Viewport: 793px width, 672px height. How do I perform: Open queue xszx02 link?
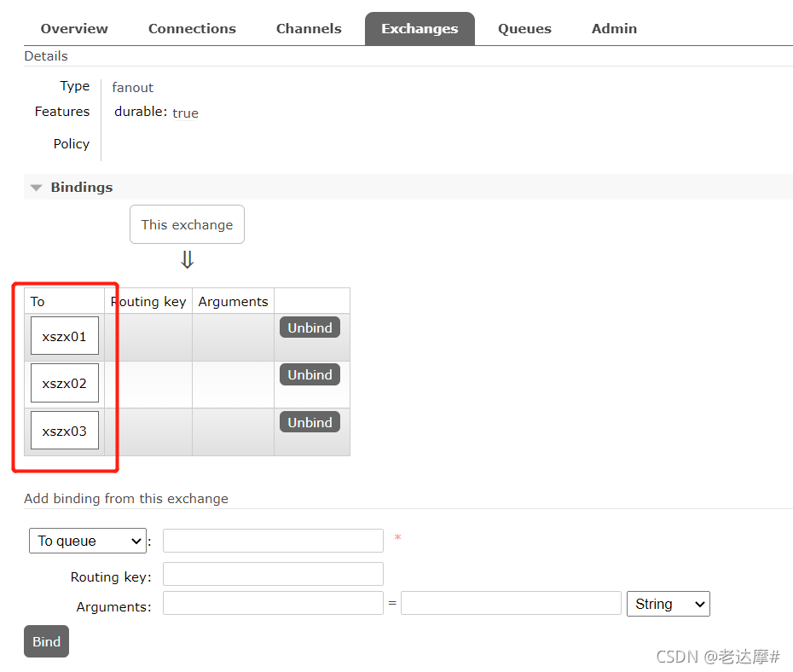65,383
